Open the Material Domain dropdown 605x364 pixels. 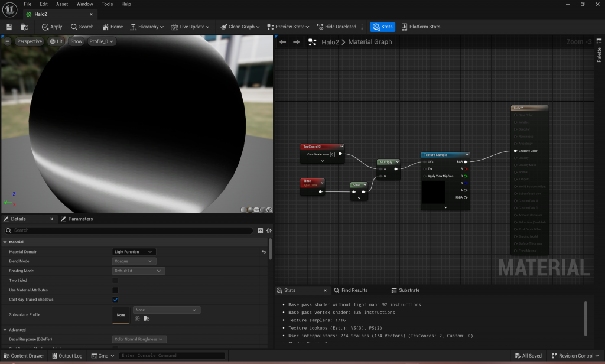(134, 252)
